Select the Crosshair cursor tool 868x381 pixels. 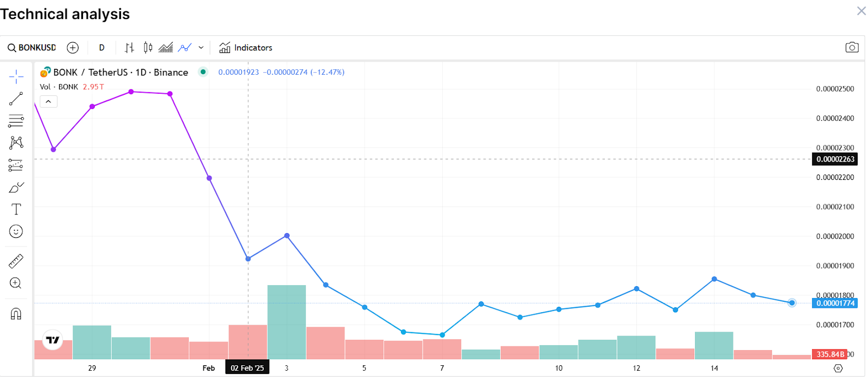point(16,77)
